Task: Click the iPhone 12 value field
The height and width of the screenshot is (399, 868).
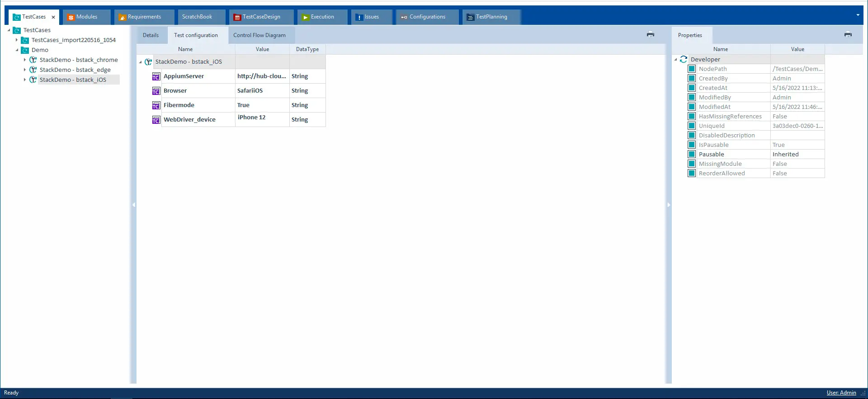Action: click(261, 117)
